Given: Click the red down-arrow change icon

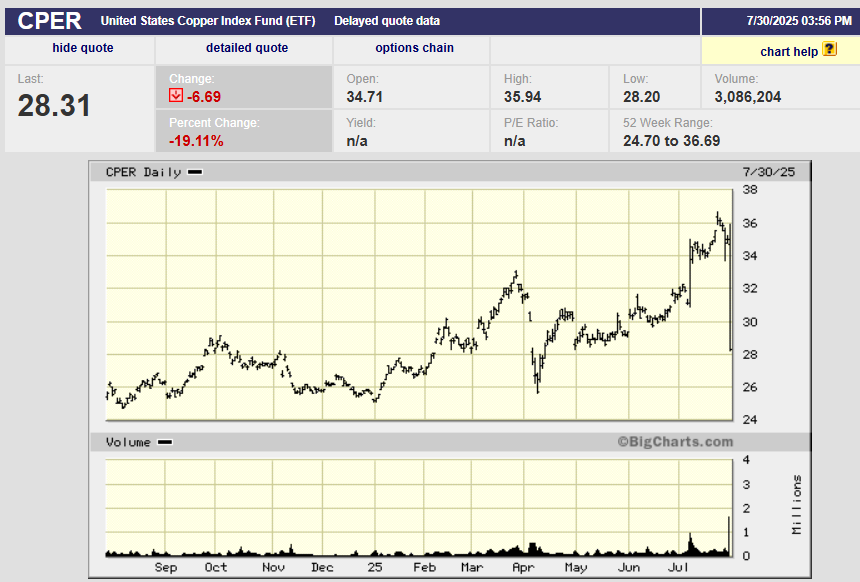Looking at the screenshot, I should (176, 95).
